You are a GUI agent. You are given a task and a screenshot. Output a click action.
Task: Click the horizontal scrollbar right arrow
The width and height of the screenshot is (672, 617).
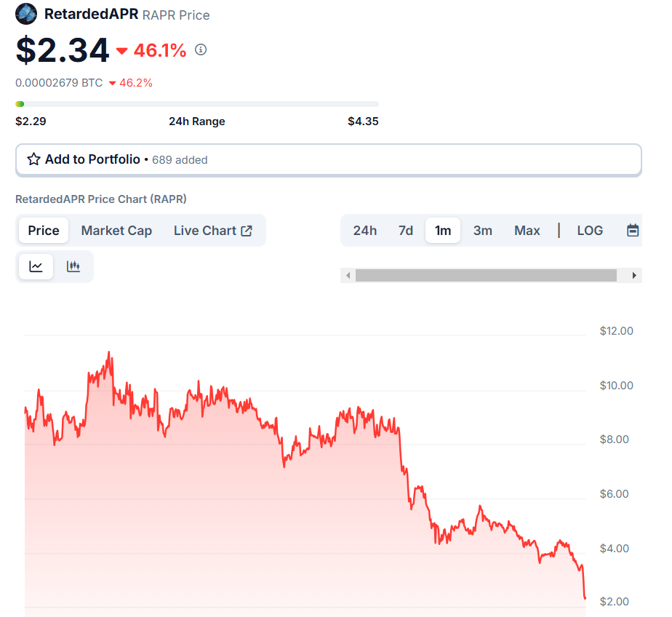(x=634, y=276)
